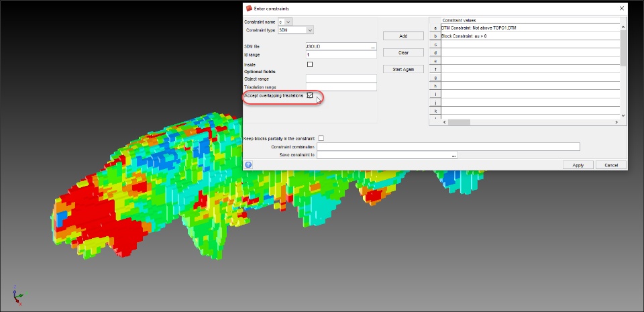Open the help icon in dialog
The image size is (644, 312).
[x=248, y=164]
